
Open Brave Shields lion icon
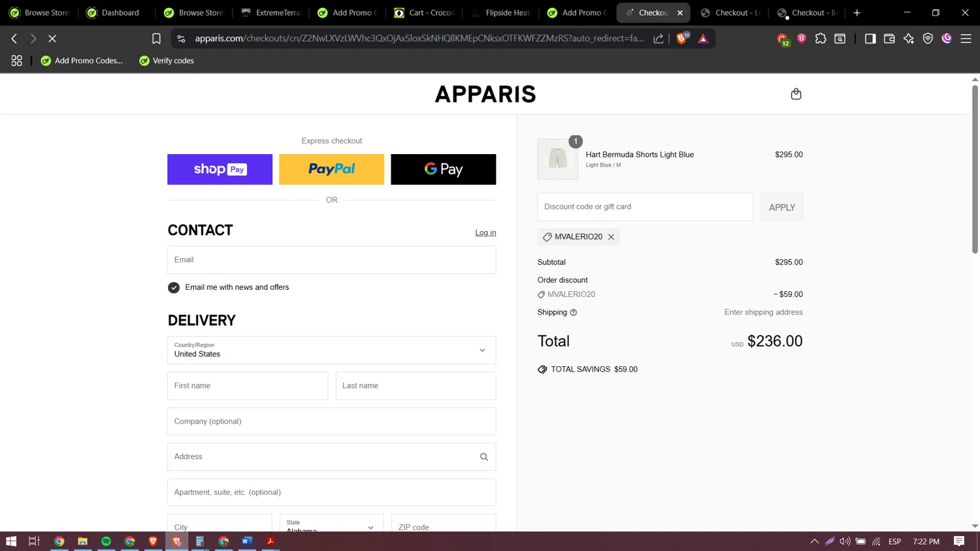[682, 39]
